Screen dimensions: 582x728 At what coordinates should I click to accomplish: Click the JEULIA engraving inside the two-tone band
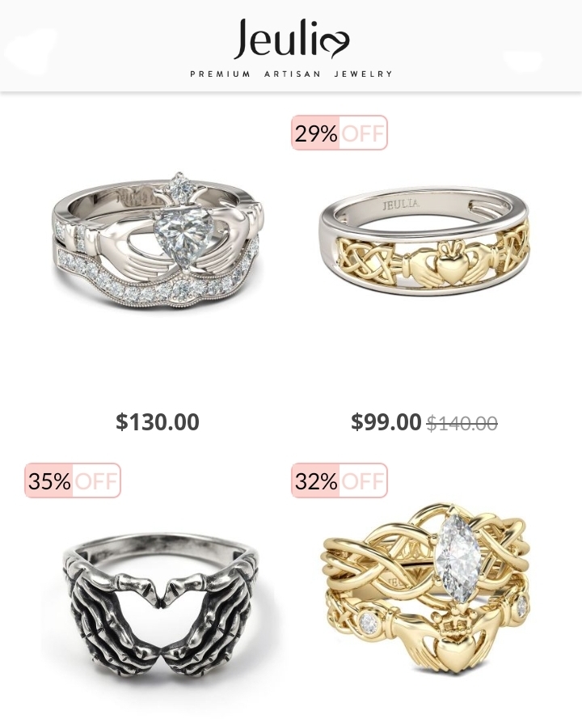pos(402,205)
